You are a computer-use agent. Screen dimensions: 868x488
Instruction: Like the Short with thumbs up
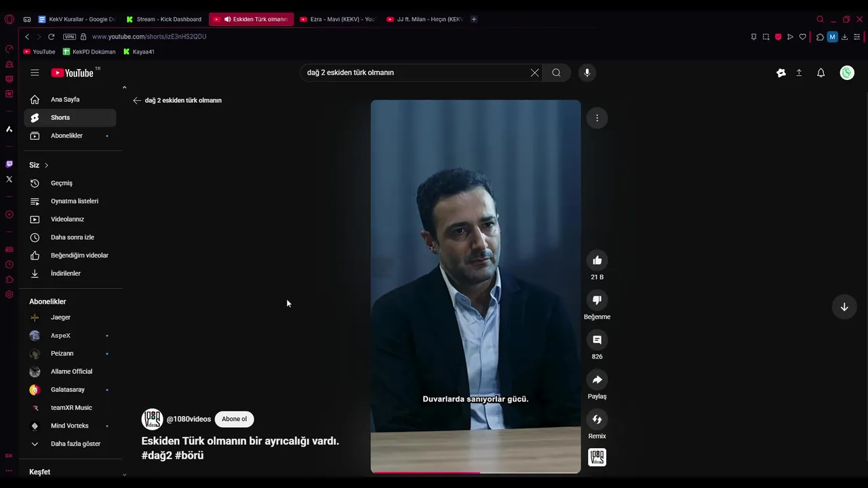coord(597,260)
